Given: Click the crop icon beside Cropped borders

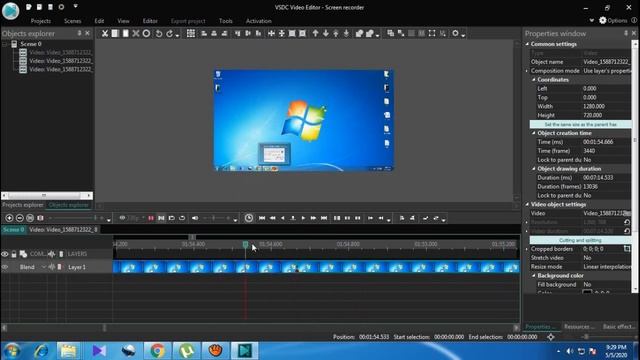Looking at the screenshot, I should [x=627, y=249].
